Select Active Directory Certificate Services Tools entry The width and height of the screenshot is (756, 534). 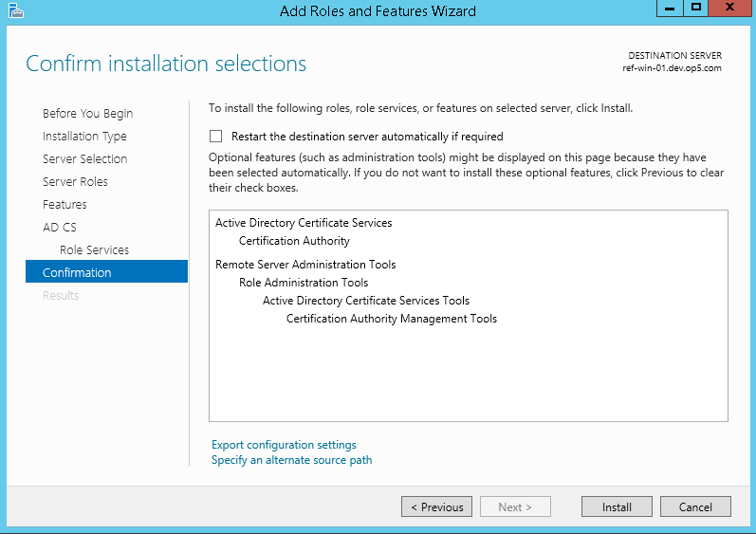pyautogui.click(x=366, y=301)
